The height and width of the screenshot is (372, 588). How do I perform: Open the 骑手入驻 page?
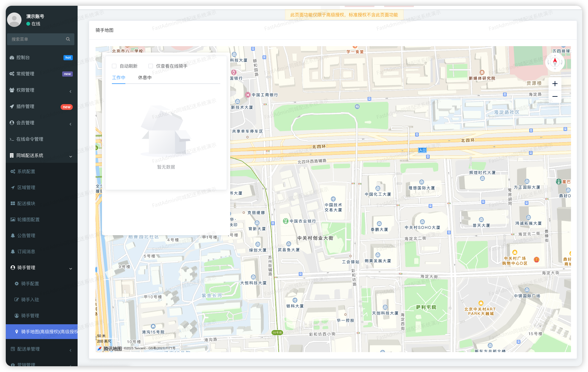30,300
